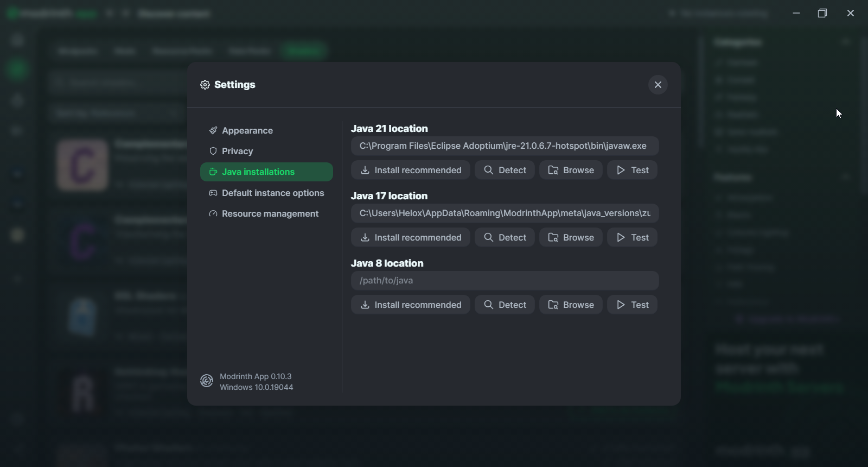Test the Java 17 installation

[632, 237]
